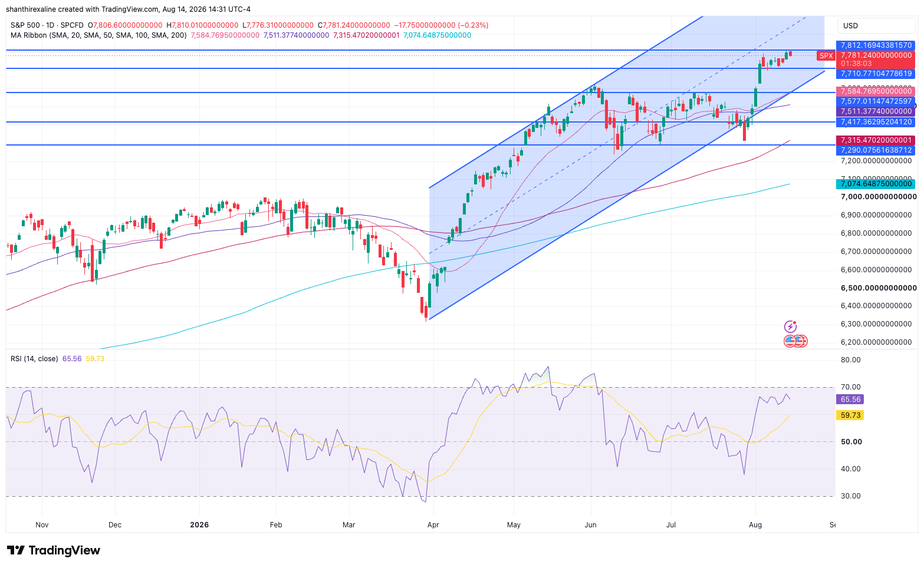Click the MA Ribbon indicator legend title
The image size is (924, 568).
[98, 35]
